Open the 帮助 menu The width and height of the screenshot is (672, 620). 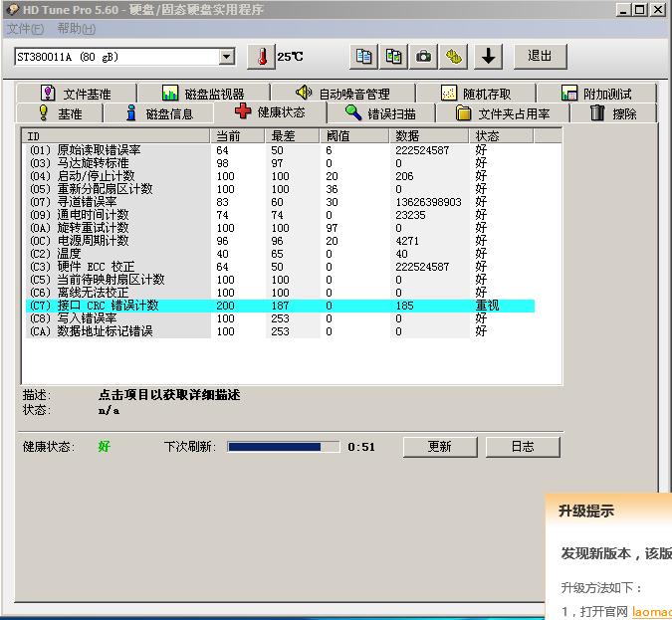77,29
